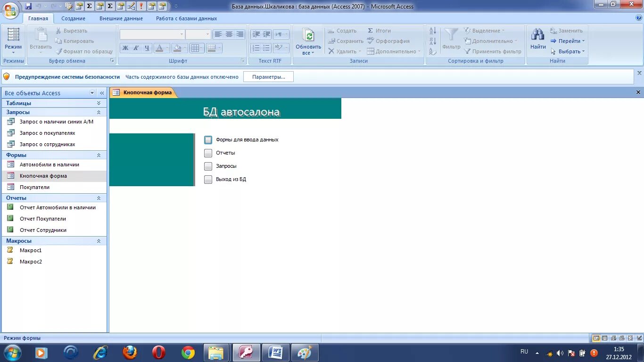The width and height of the screenshot is (644, 362).
Task: Open Отчет Сотрудники report
Action: (43, 230)
